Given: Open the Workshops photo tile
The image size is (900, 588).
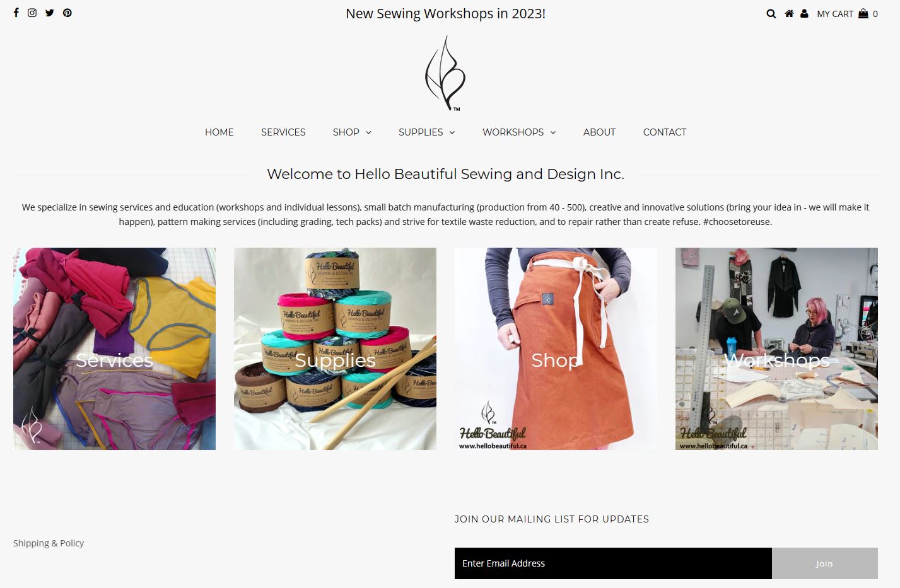Looking at the screenshot, I should click(x=776, y=349).
